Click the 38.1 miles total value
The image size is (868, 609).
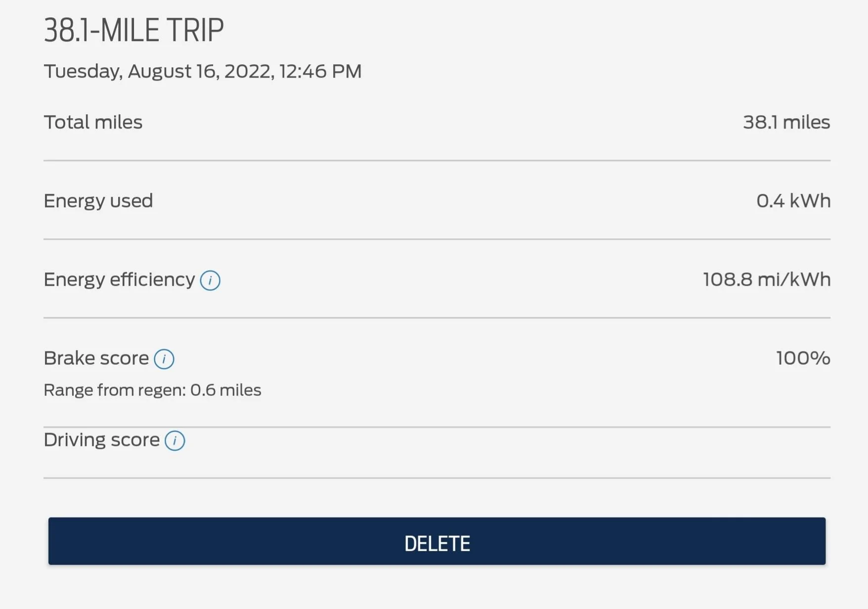click(x=786, y=122)
